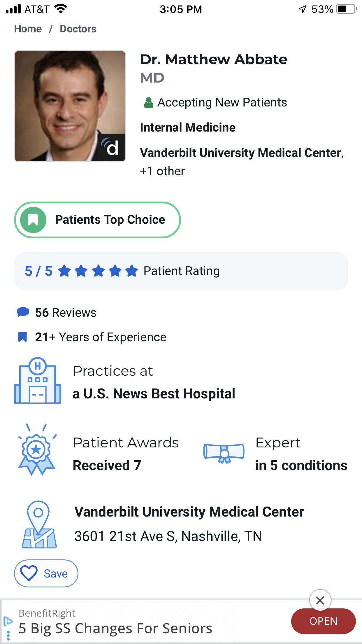The image size is (362, 644).
Task: View Dr. Matthew Abbate's profile photo
Action: (70, 106)
